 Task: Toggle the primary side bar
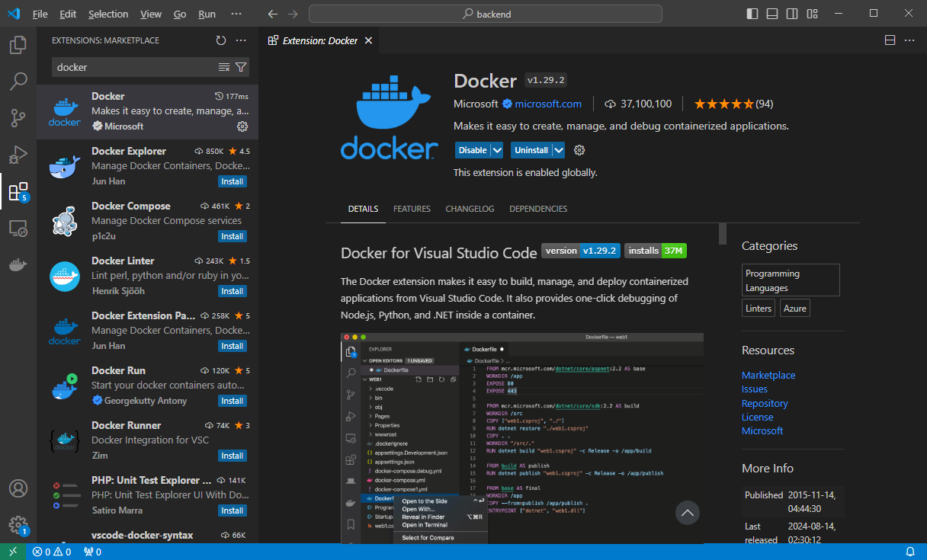point(752,14)
